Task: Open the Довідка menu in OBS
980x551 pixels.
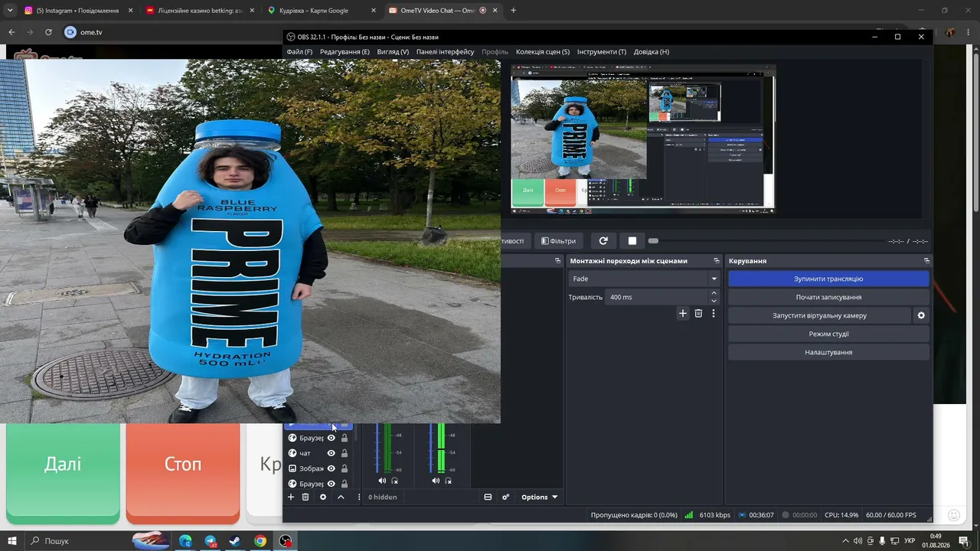Action: 652,52
